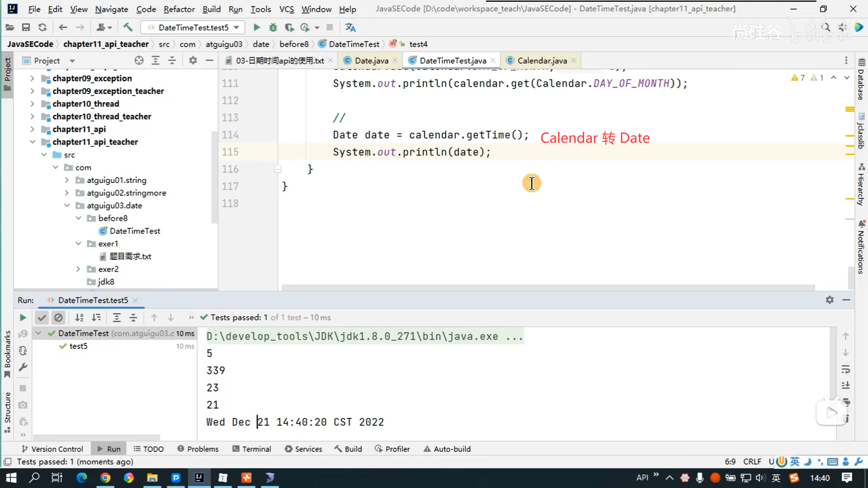868x488 pixels.
Task: Toggle soft-wrap in console output
Action: click(x=846, y=369)
